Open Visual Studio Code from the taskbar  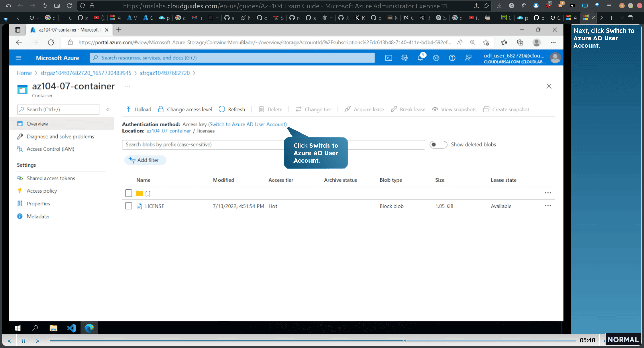[x=71, y=328]
